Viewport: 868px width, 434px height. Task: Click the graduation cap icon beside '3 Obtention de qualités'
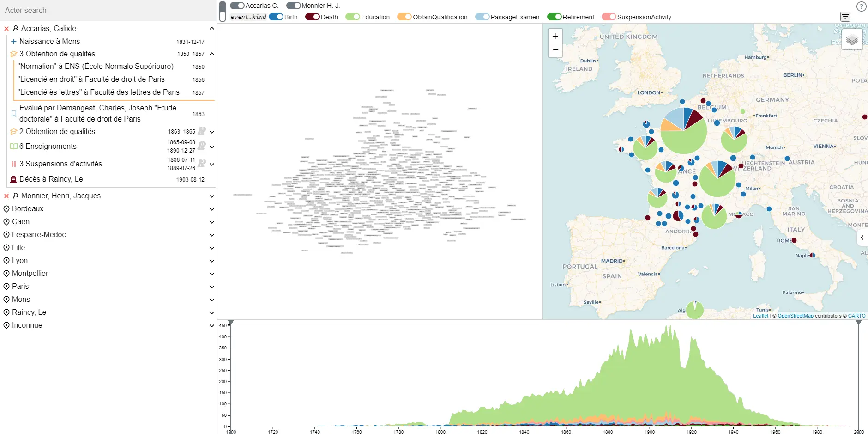pyautogui.click(x=13, y=54)
